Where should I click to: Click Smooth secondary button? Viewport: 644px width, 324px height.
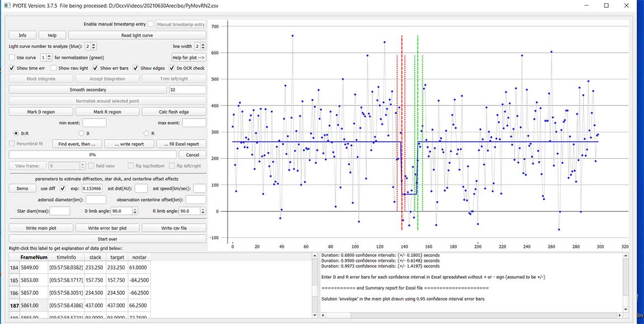pos(88,89)
